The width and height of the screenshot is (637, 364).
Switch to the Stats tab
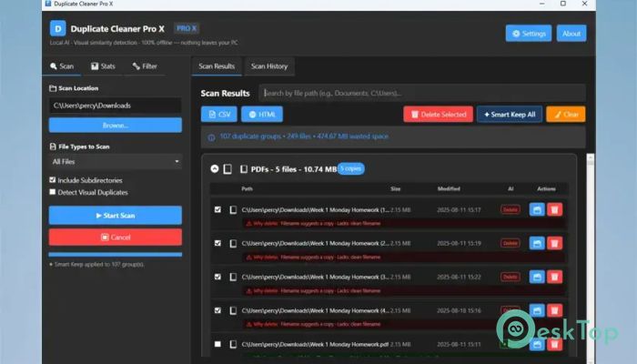(103, 66)
